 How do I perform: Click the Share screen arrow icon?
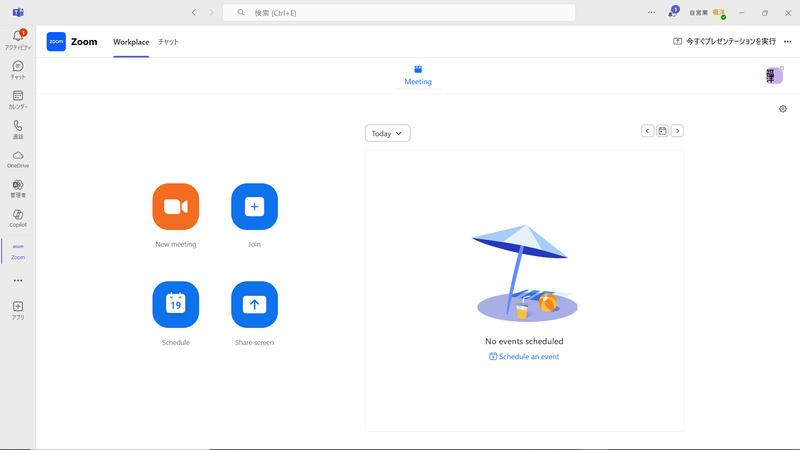[x=254, y=305]
